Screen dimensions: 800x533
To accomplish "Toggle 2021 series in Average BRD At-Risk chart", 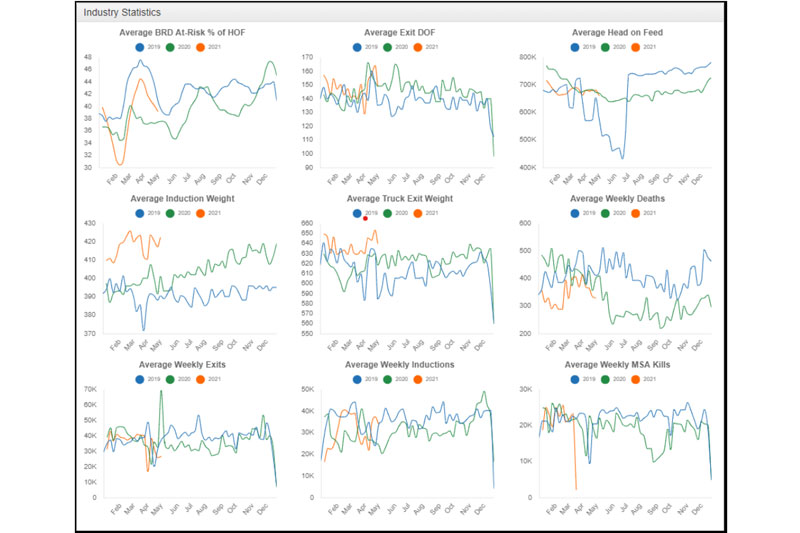I will pyautogui.click(x=208, y=47).
